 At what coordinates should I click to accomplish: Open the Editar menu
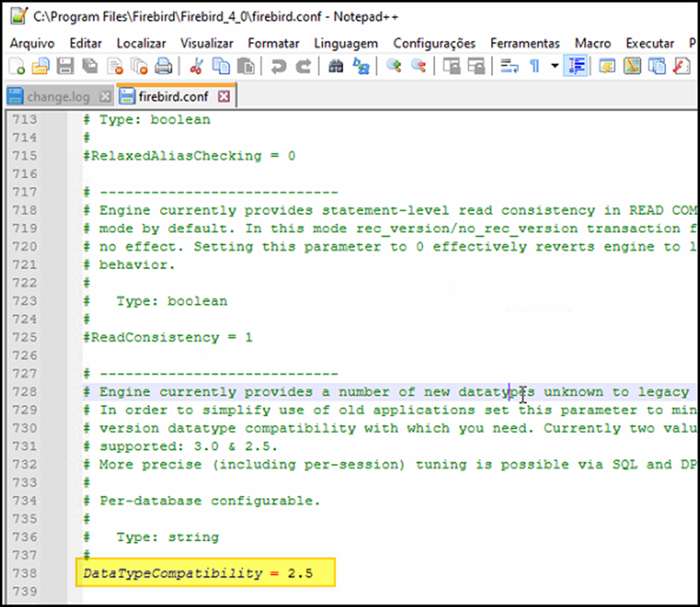coord(85,43)
